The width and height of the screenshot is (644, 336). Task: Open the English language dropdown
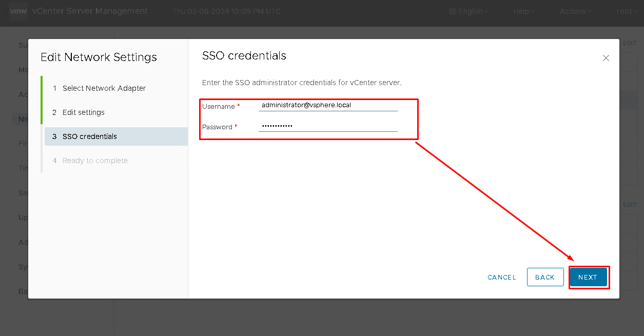[x=469, y=11]
